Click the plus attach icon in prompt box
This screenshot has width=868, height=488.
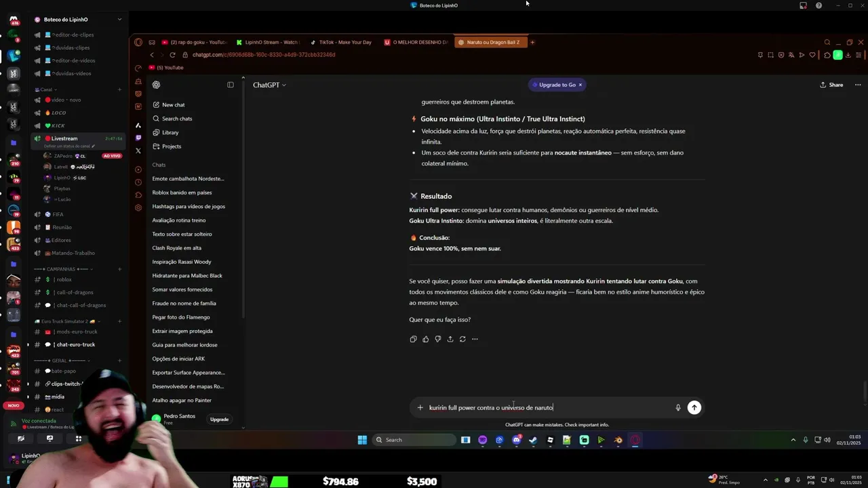(420, 407)
